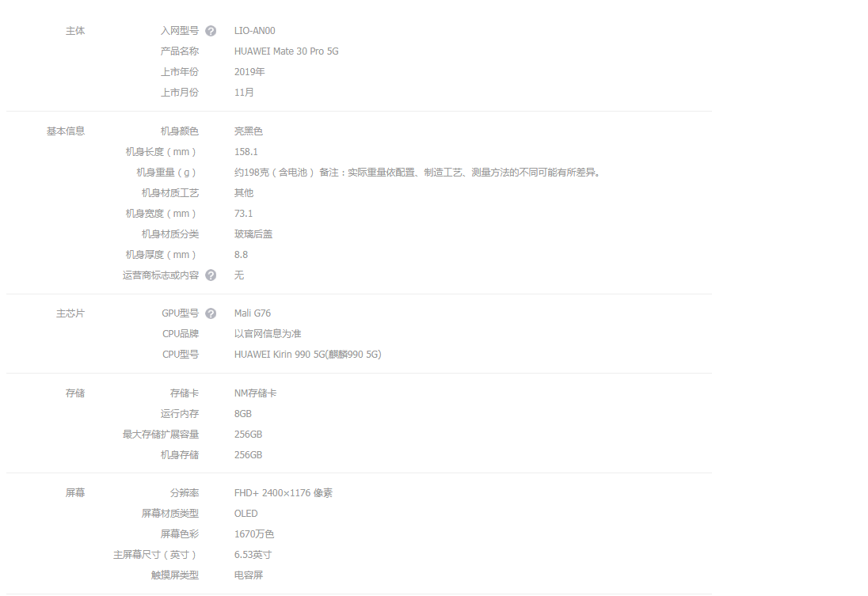
Task: Select the 屏幕 section heading
Action: point(75,492)
